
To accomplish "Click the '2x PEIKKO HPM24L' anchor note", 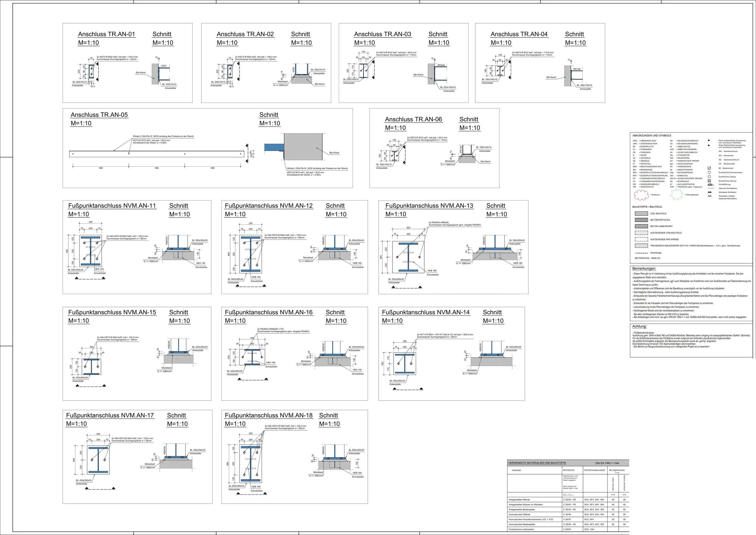I will pos(439,223).
